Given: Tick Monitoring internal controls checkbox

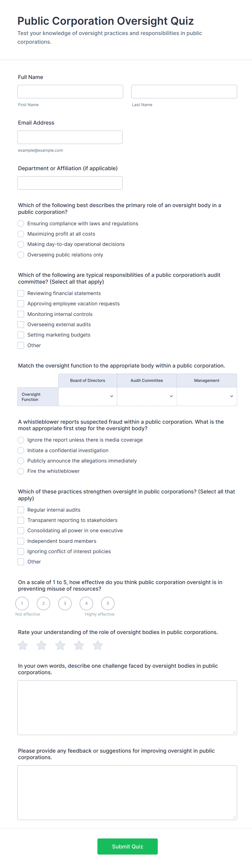Looking at the screenshot, I should [21, 314].
